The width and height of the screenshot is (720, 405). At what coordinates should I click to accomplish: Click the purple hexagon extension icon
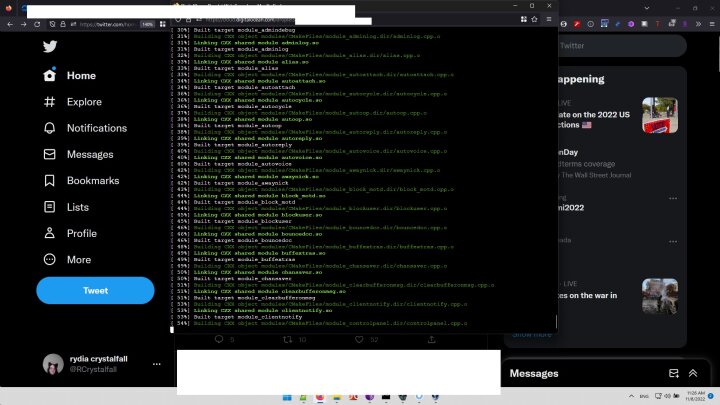pos(631,24)
